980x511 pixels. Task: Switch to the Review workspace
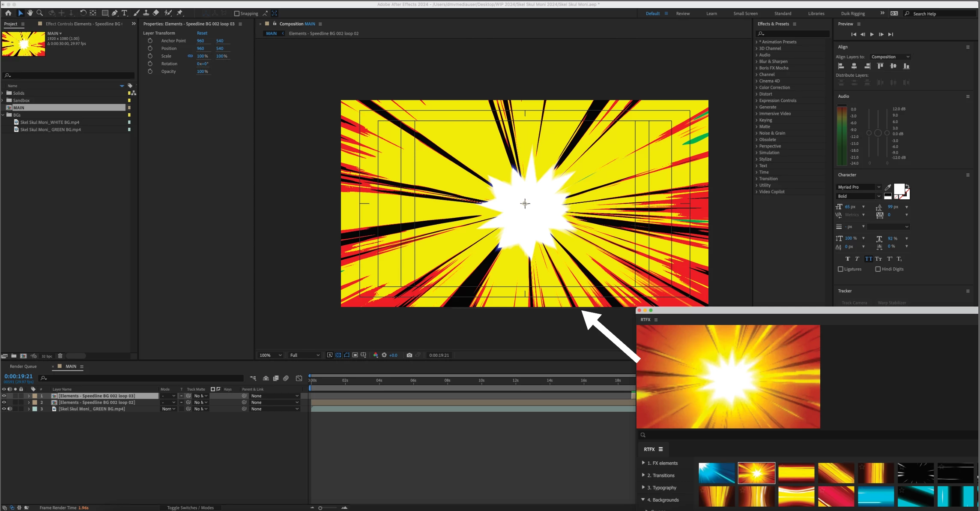[683, 14]
